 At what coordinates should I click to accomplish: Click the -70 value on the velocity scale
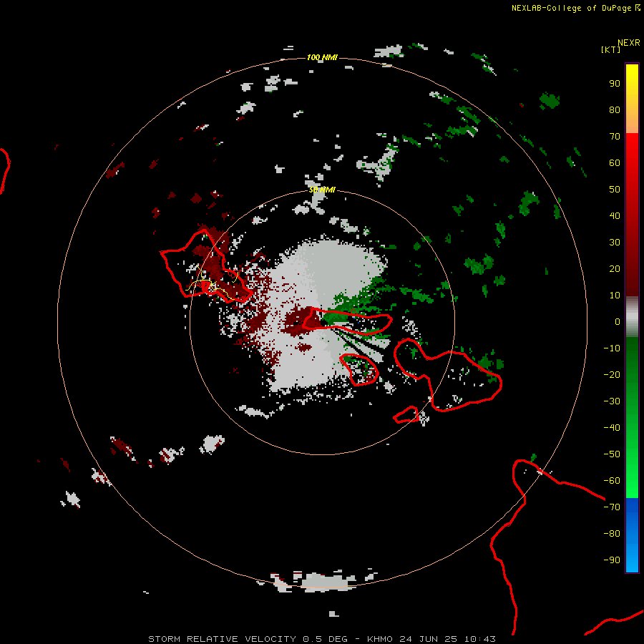(x=612, y=507)
